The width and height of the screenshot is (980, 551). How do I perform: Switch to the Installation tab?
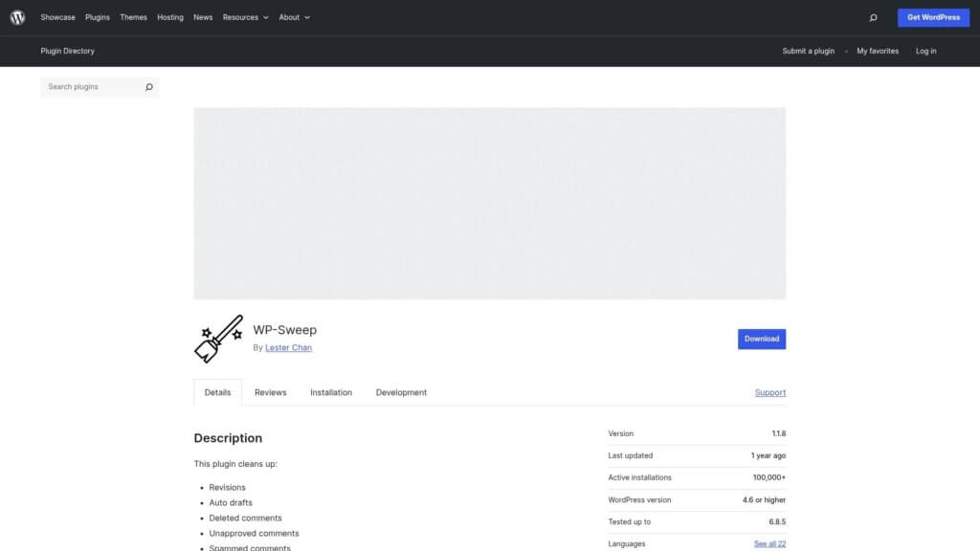pos(330,392)
